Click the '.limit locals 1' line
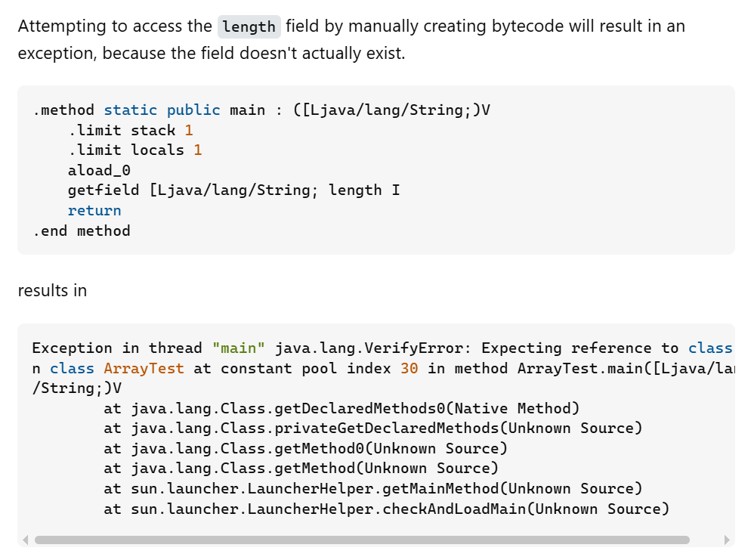754x560 pixels. tap(134, 150)
